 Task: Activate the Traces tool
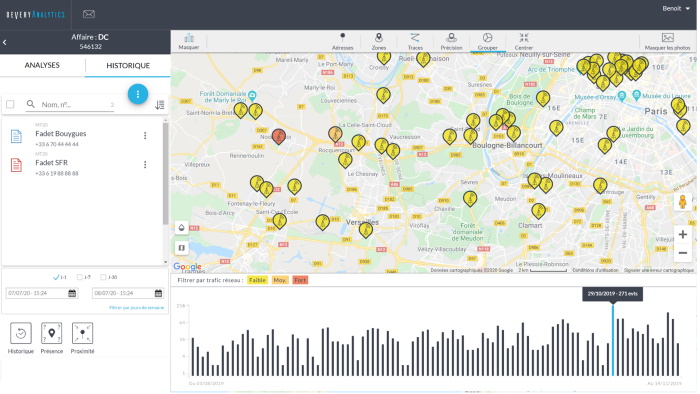pyautogui.click(x=415, y=37)
